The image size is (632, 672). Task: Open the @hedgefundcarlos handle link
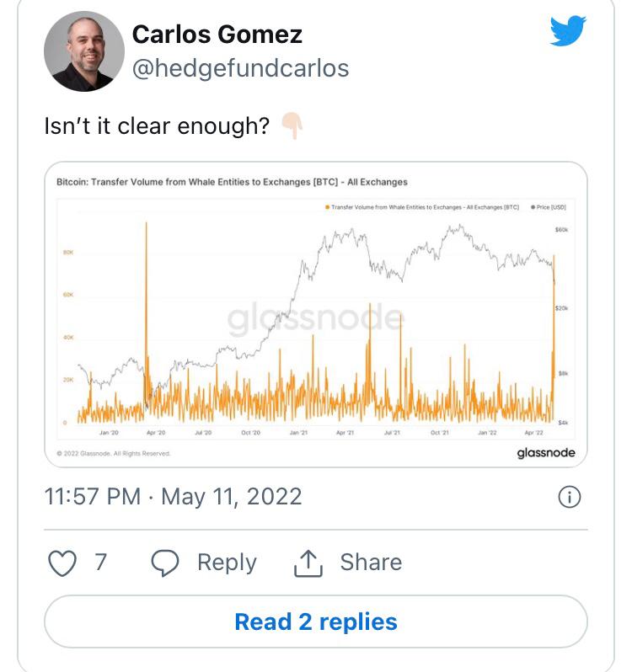click(240, 68)
